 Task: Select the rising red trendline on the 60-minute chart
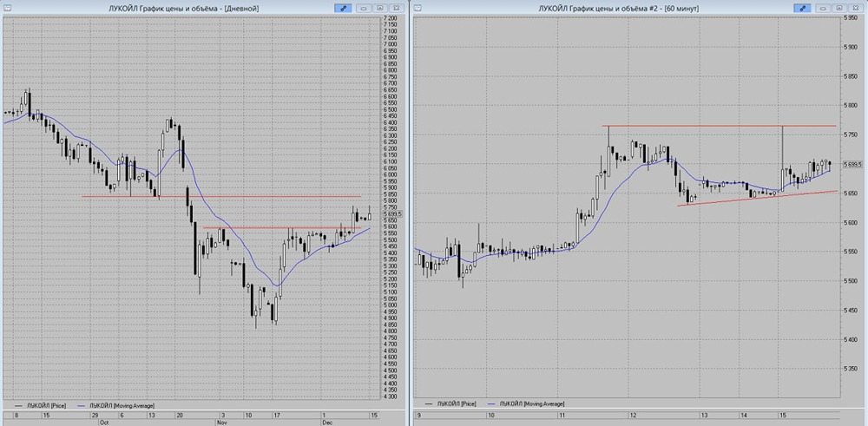pos(757,198)
